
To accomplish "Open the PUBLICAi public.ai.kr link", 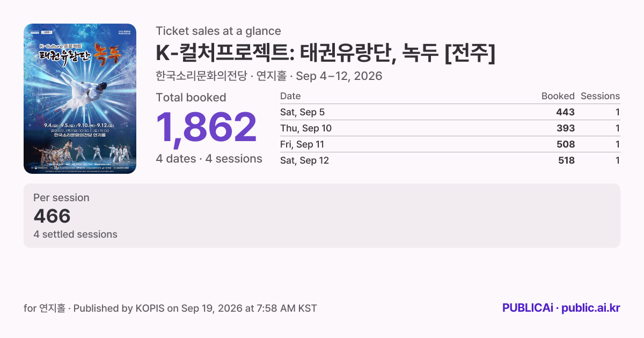I will click(x=561, y=308).
